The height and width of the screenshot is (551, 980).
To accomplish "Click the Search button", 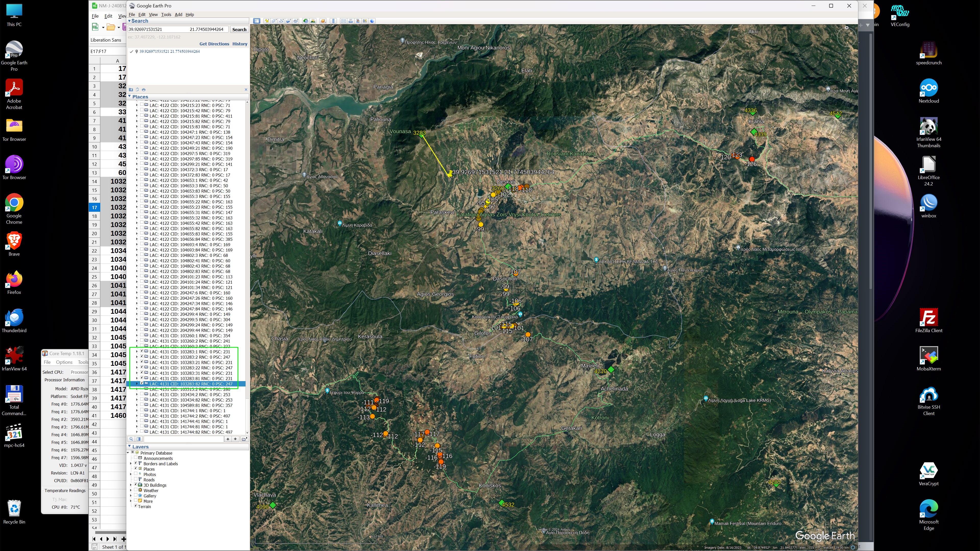I will [x=239, y=29].
